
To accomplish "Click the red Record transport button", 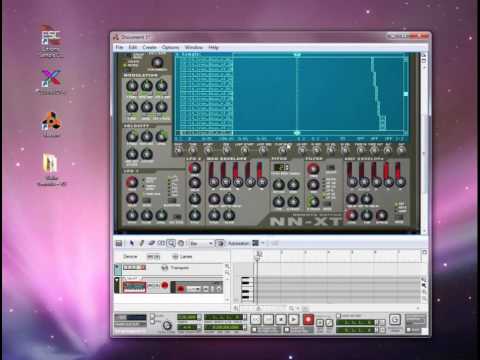I will pyautogui.click(x=308, y=320).
